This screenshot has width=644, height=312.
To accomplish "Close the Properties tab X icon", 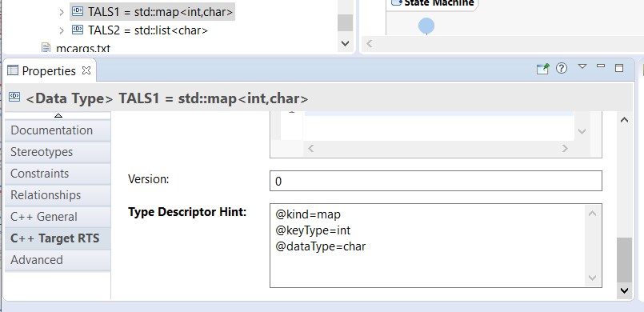I will pyautogui.click(x=86, y=70).
